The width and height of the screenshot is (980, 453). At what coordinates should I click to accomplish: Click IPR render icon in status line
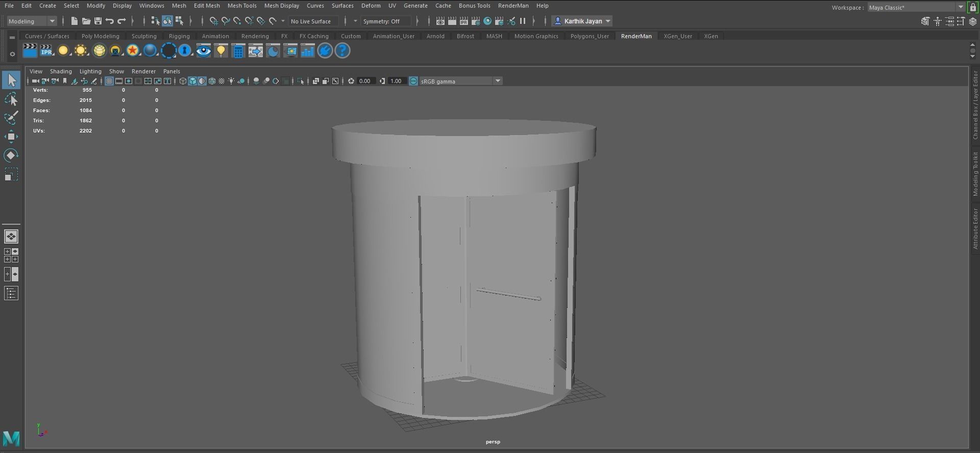[x=463, y=21]
